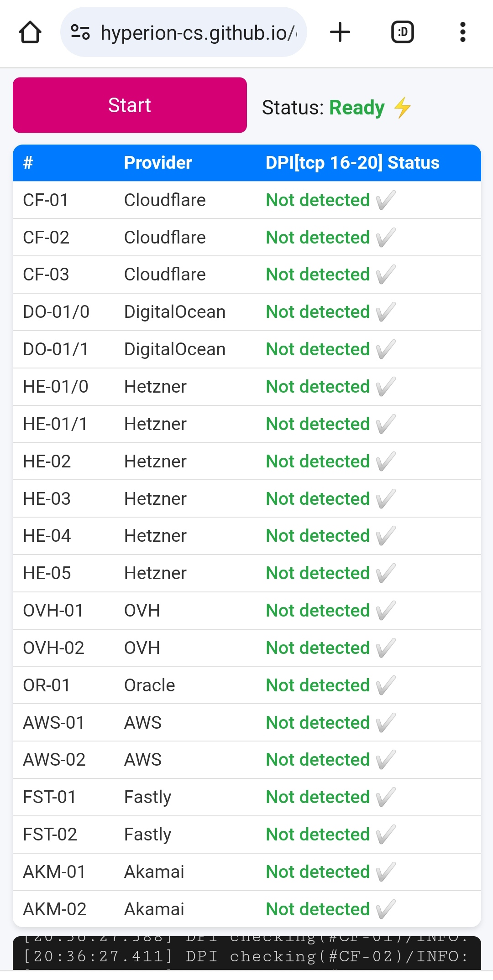Open the three-dot browser menu

pos(462,32)
